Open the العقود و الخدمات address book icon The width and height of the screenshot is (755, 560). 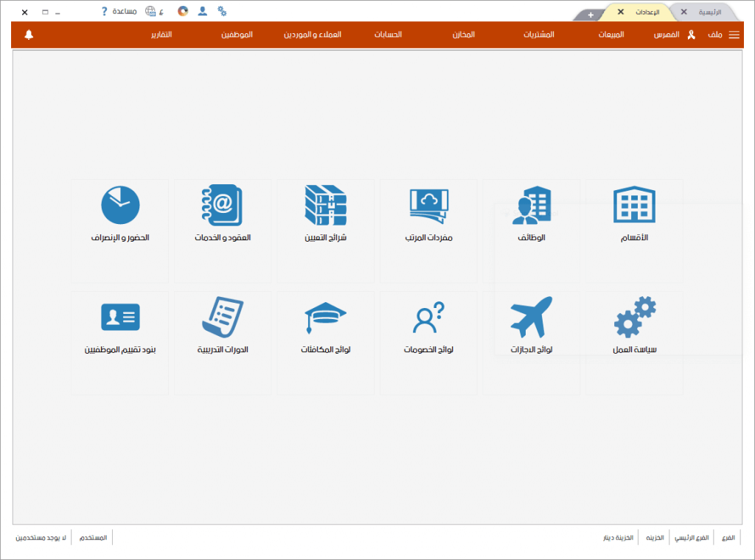pos(222,205)
